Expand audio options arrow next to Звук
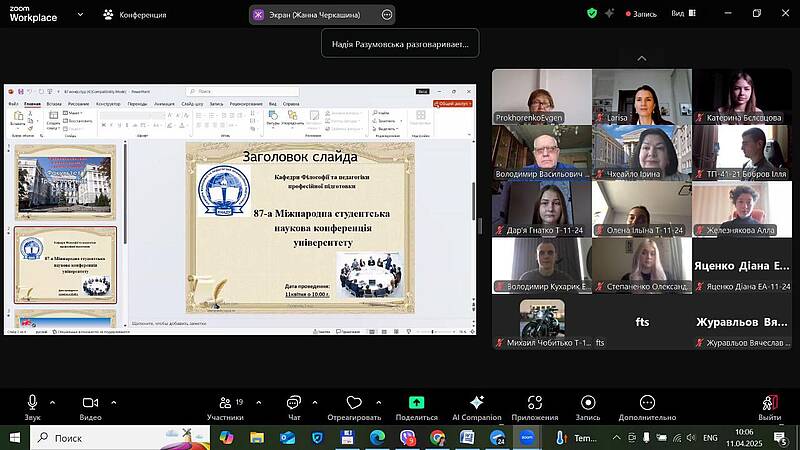 (52, 402)
